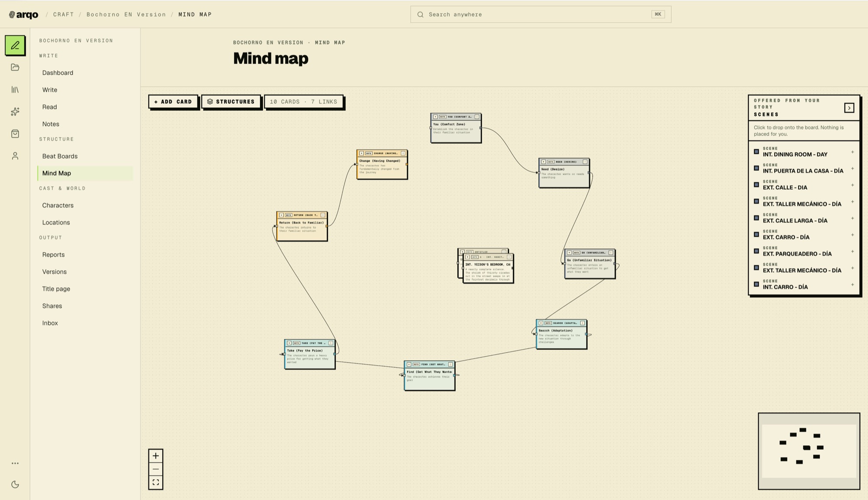
Task: Fit the mind map to view
Action: click(156, 483)
